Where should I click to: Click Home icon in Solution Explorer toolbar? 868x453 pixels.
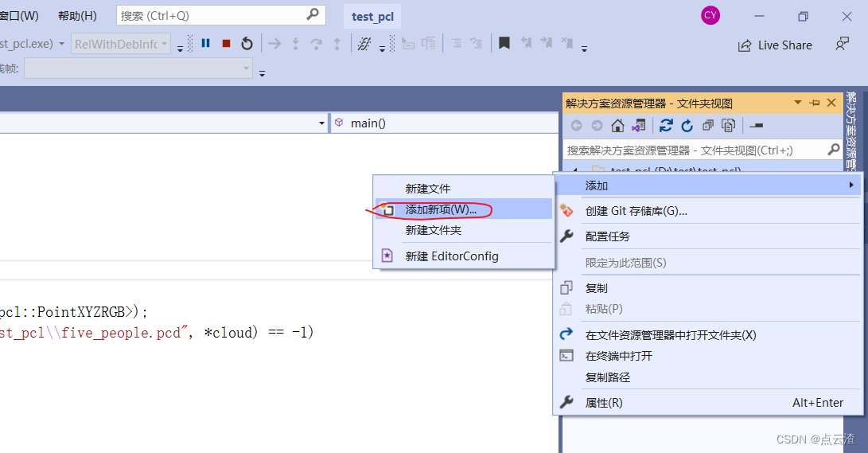pyautogui.click(x=618, y=126)
